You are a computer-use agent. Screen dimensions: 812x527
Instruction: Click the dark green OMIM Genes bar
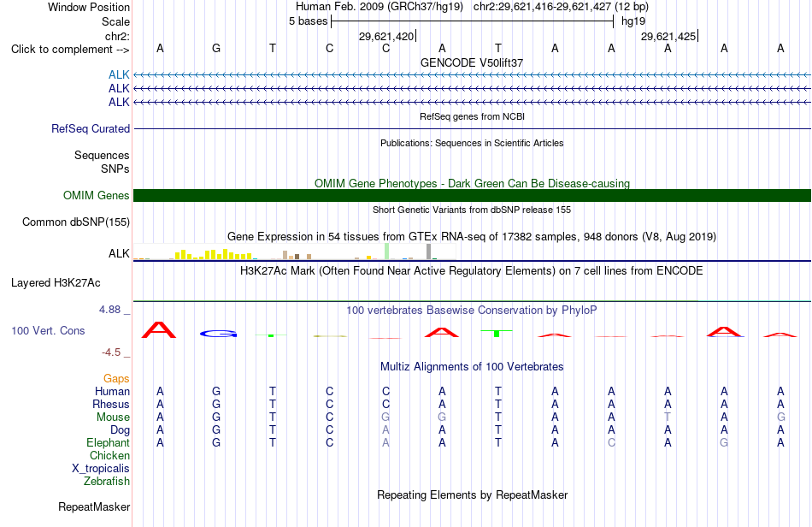(x=472, y=195)
